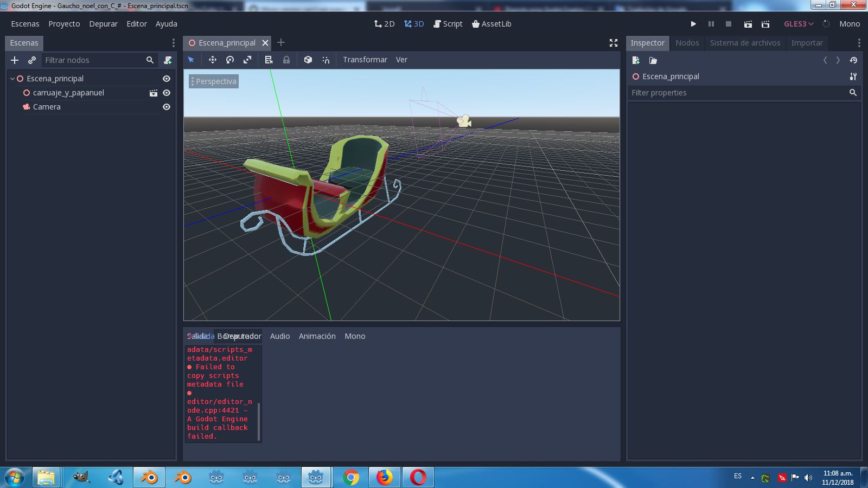Screen dimensions: 868x488
Task: Hide the Escena_principal root node
Action: (166, 78)
